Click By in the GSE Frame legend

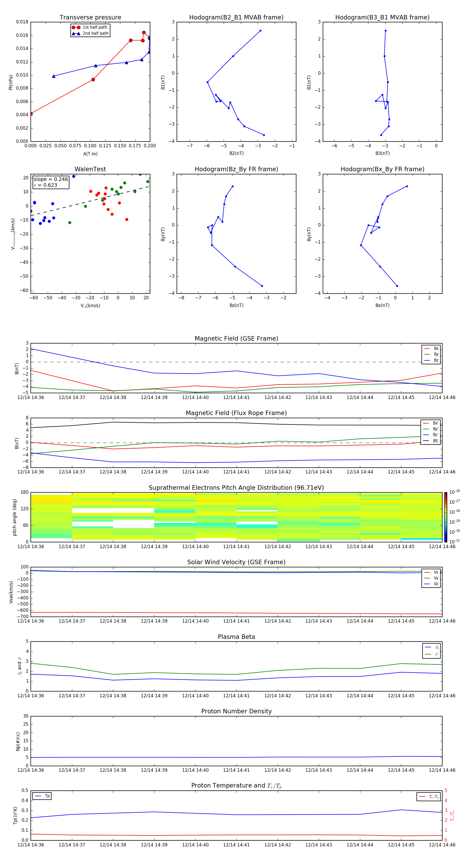point(431,354)
